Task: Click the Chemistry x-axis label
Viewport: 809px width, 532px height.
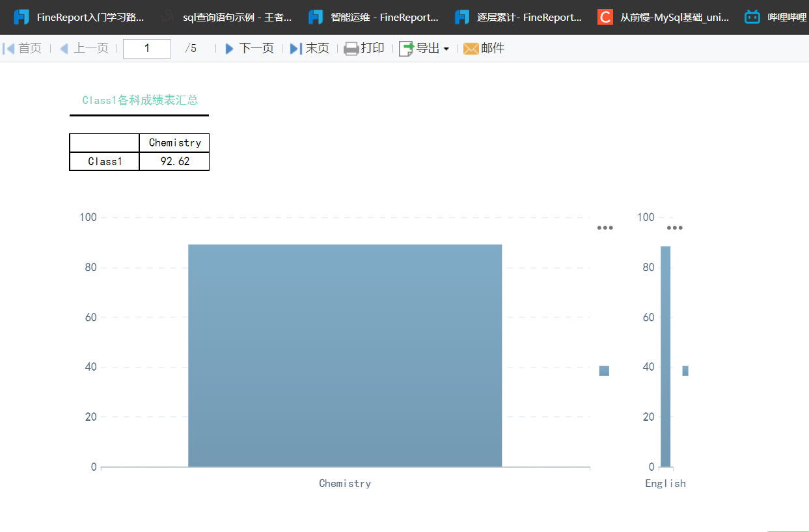Action: pos(345,483)
